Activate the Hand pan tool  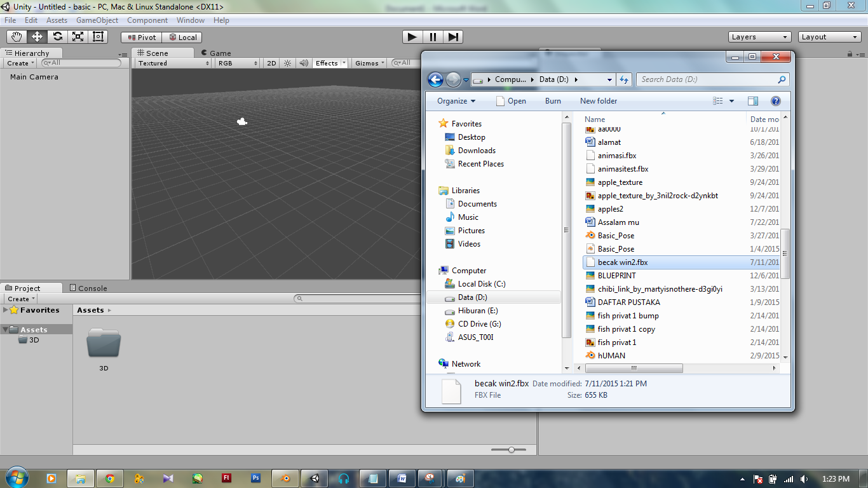(17, 36)
